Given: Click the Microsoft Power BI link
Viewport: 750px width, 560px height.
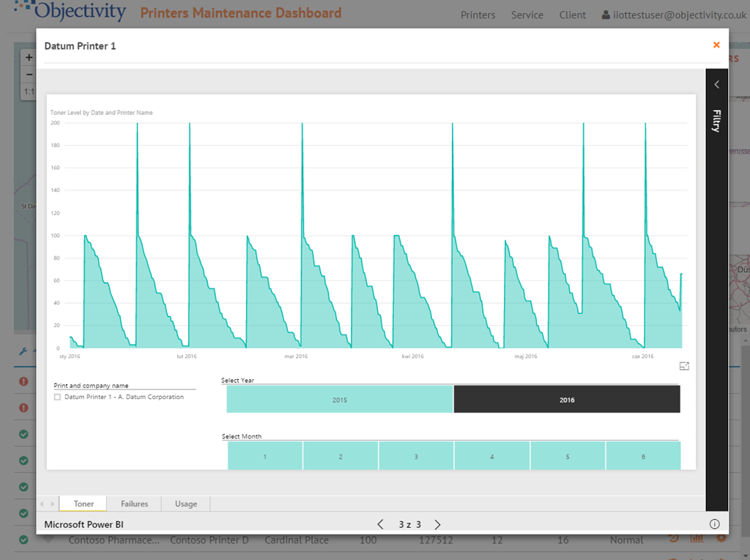Looking at the screenshot, I should [83, 525].
